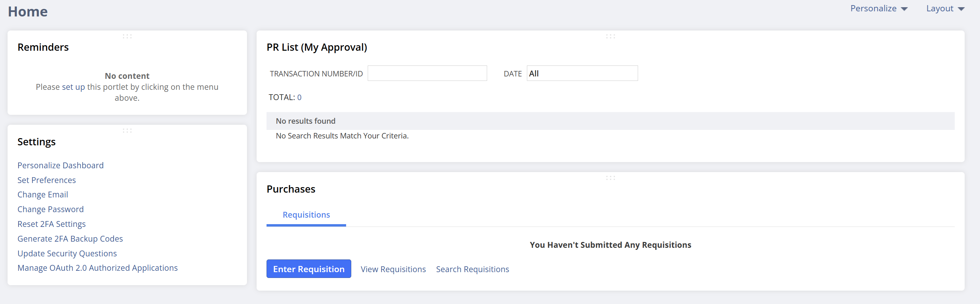Click Manage OAuth 2.0 Authorized Applications
This screenshot has width=980, height=304.
point(97,268)
